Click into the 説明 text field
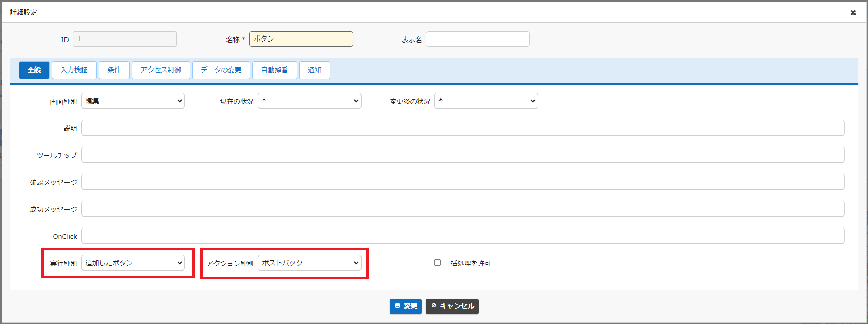868x324 pixels. [463, 128]
